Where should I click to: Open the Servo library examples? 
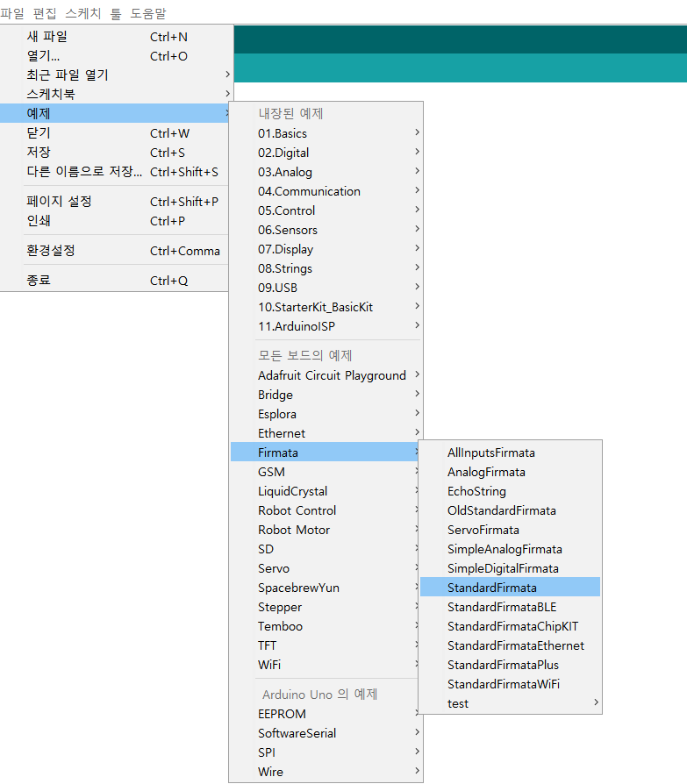pyautogui.click(x=325, y=568)
